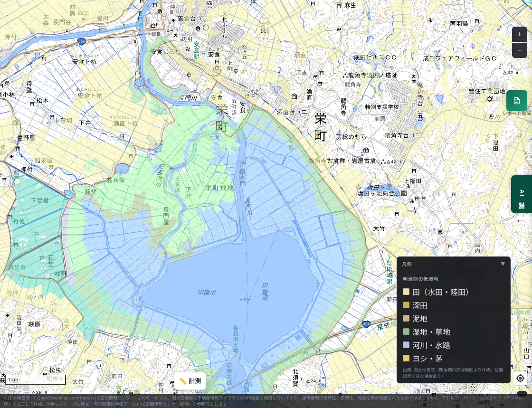
Task: Click the 明治期の低湿地 legend heading
Action: click(420, 279)
